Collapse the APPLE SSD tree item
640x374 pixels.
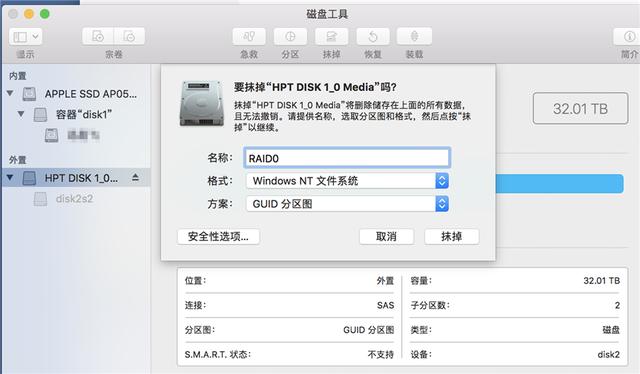[10, 94]
